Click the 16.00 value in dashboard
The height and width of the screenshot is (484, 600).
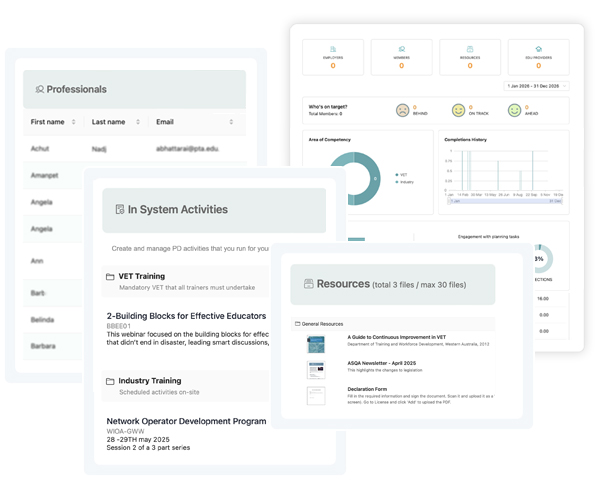click(x=543, y=298)
